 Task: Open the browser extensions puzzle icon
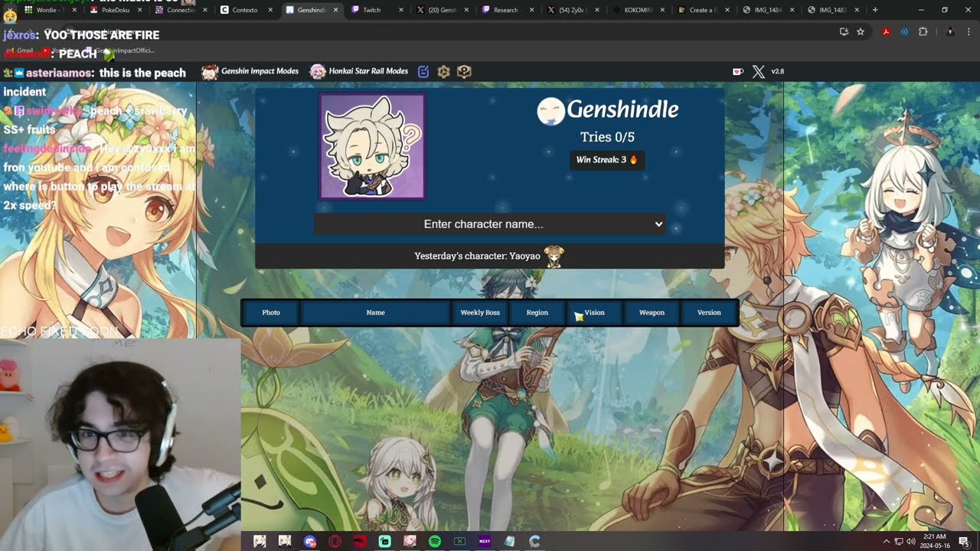(923, 31)
